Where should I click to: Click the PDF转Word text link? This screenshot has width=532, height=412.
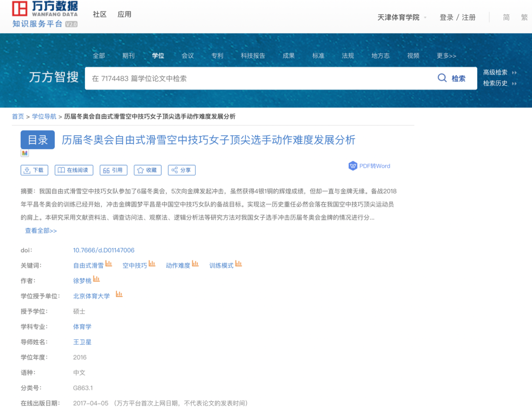click(375, 166)
